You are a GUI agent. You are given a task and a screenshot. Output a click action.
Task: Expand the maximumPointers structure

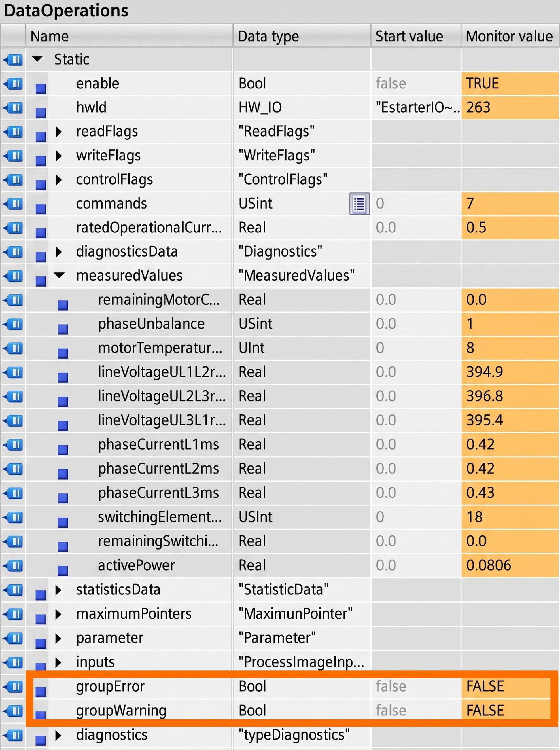[59, 614]
